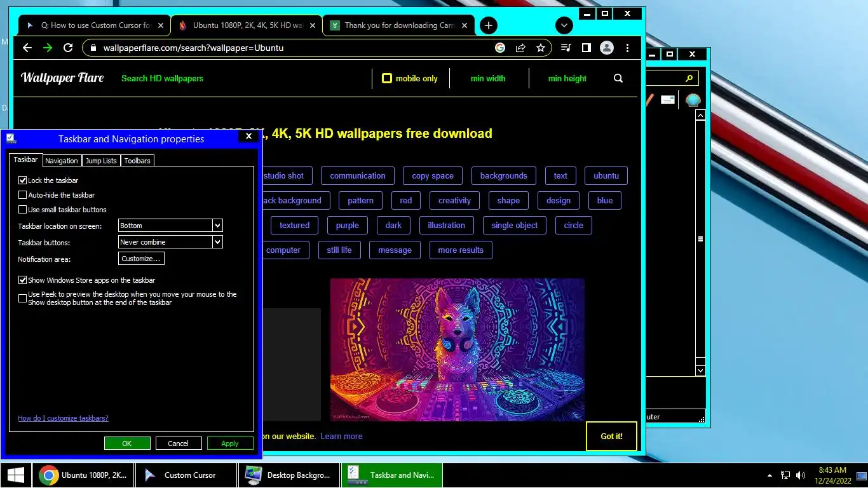Open the DJ wolf wallpaper thumbnail
868x488 pixels.
point(457,349)
